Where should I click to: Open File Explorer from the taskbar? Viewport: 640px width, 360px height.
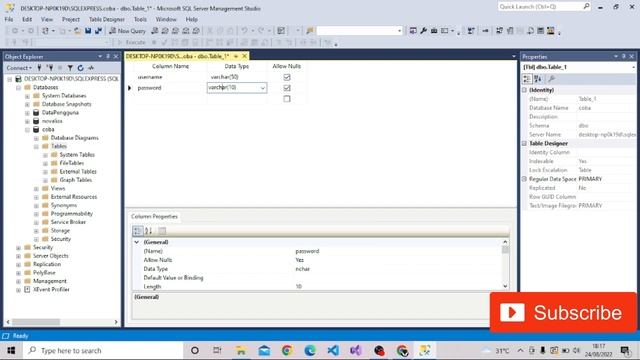(241, 351)
